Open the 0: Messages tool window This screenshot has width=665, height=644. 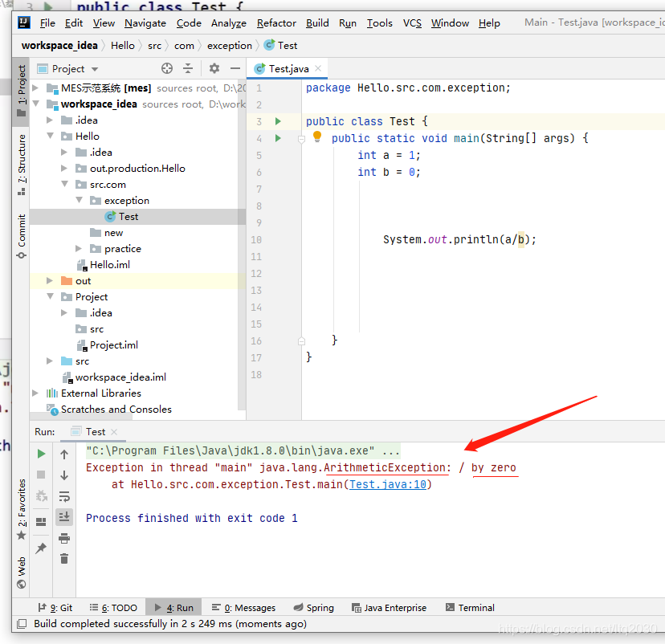pyautogui.click(x=243, y=608)
